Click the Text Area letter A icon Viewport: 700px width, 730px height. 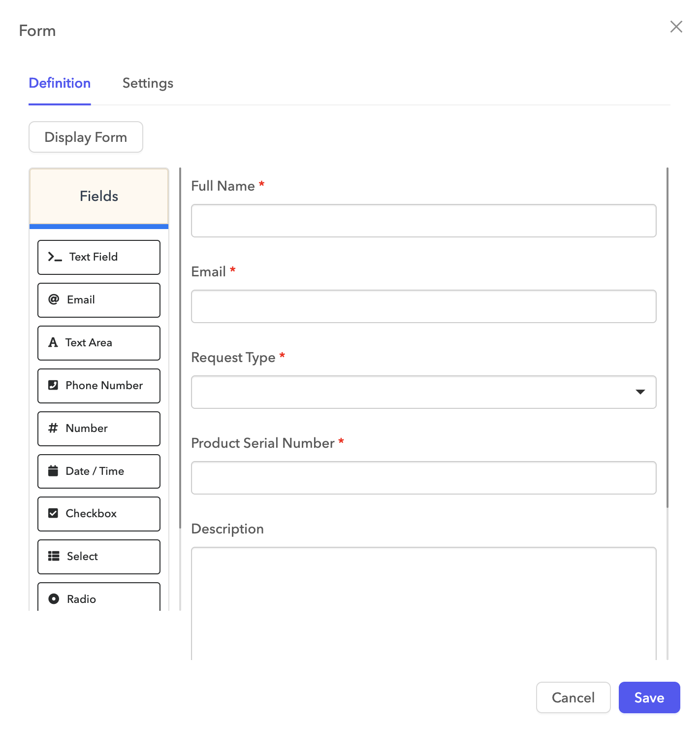(53, 342)
